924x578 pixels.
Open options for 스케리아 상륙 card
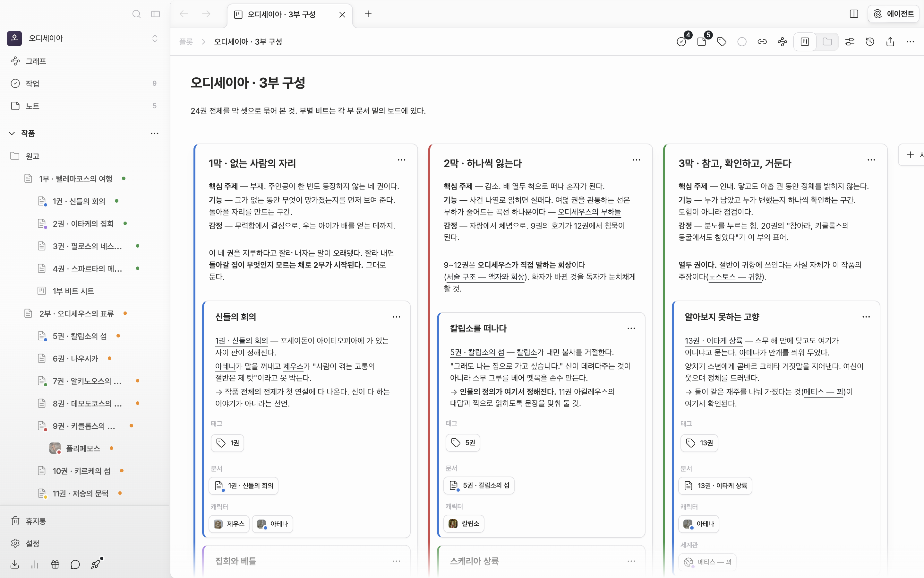pyautogui.click(x=631, y=561)
